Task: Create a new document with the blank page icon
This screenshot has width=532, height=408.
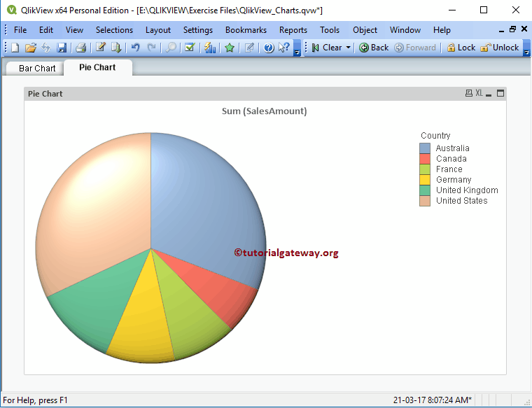Action: pyautogui.click(x=15, y=48)
